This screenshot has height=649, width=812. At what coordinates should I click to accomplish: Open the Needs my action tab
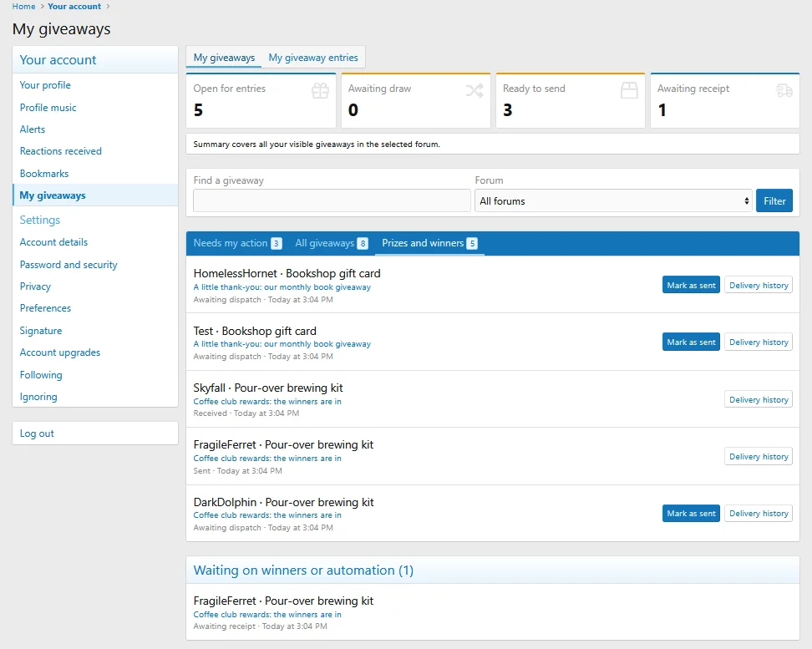tap(237, 243)
